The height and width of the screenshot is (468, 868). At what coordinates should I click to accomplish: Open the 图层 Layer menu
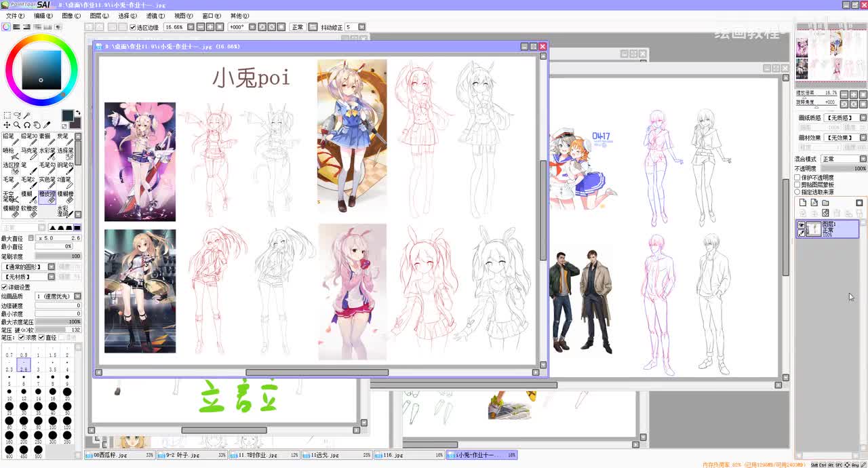click(99, 16)
